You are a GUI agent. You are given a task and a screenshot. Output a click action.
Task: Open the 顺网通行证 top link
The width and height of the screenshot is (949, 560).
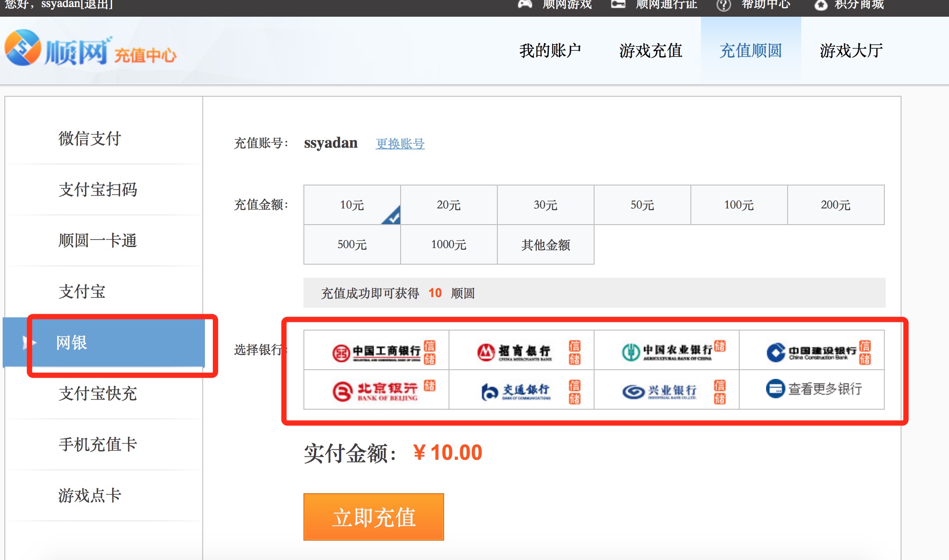pos(666,4)
